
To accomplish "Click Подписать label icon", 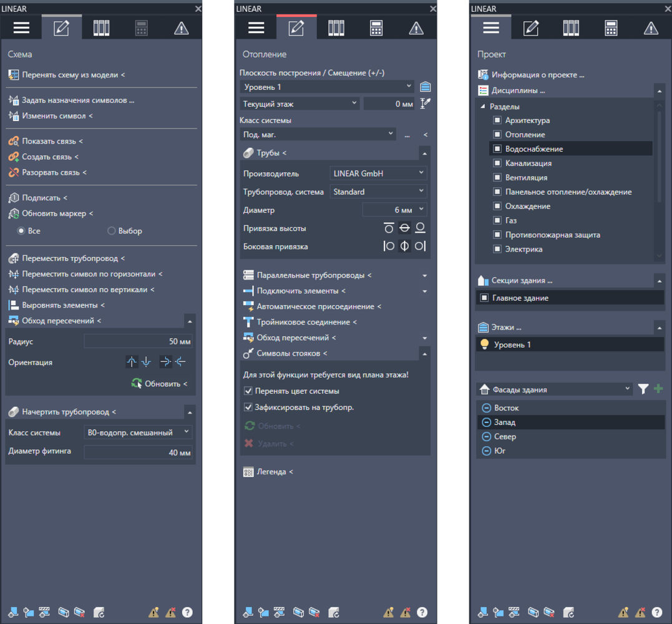I will pos(14,198).
